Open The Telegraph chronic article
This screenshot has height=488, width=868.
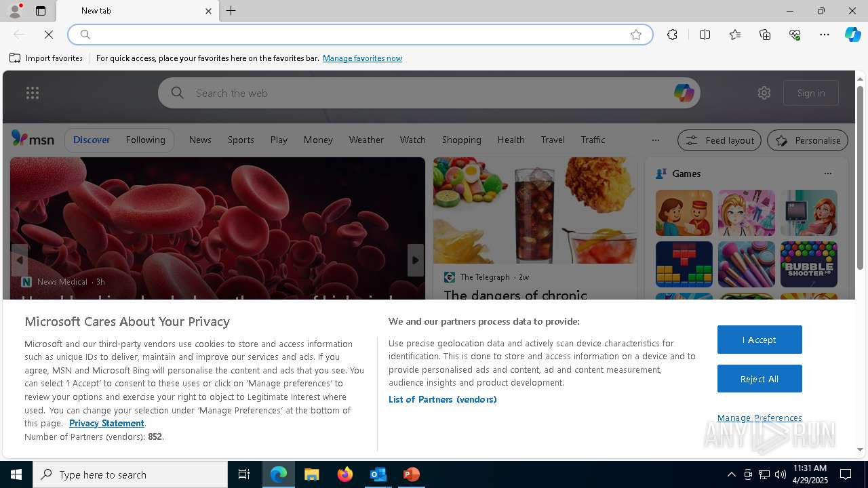515,296
